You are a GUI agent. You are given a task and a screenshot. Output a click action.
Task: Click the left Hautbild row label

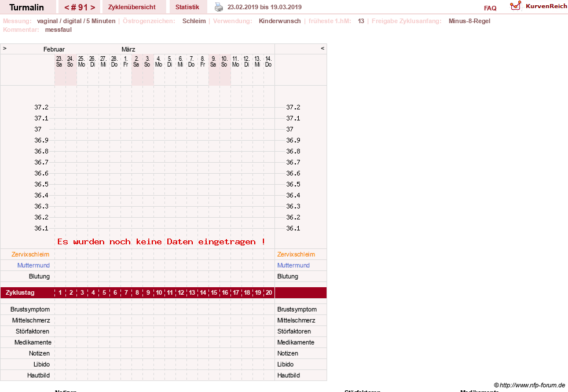point(38,375)
